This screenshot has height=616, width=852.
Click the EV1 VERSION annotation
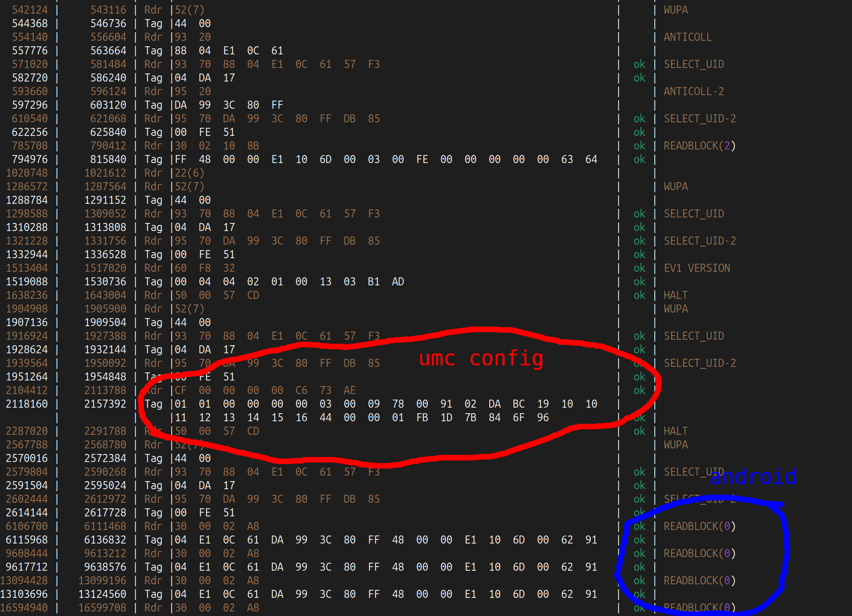[x=696, y=268]
